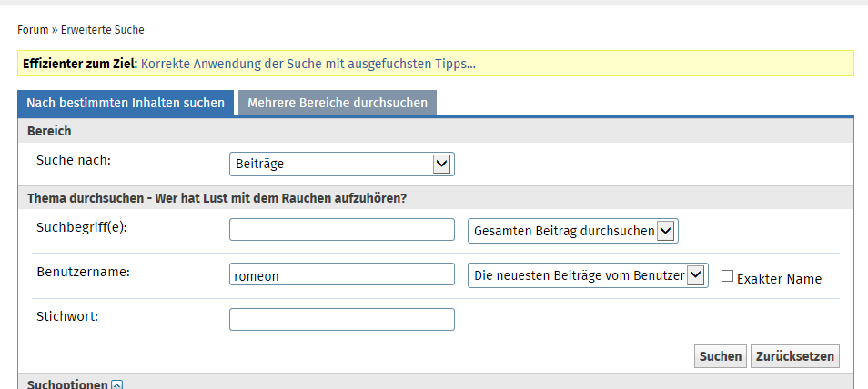Click the Erweiterte Suche breadcrumb text
This screenshot has width=868, height=389.
coord(103,30)
